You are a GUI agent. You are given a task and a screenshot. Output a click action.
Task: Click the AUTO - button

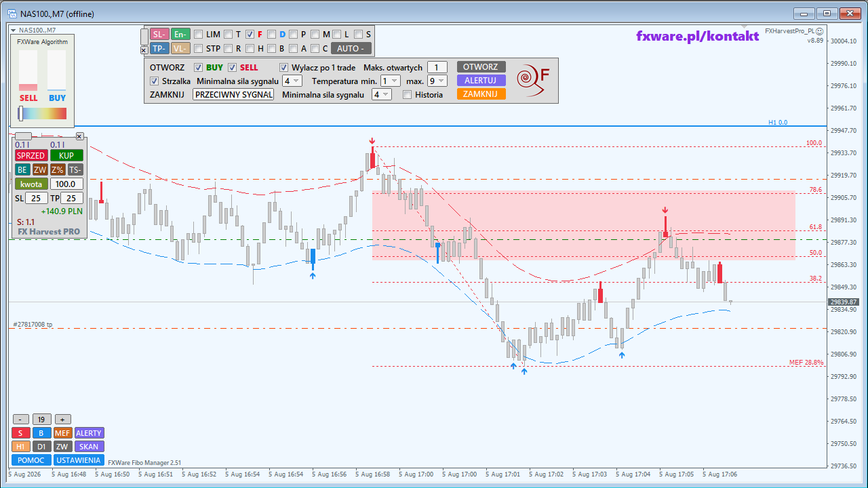pos(351,48)
